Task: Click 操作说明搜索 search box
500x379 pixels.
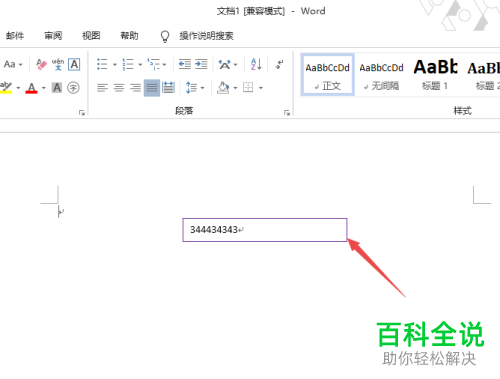Action: [x=206, y=35]
